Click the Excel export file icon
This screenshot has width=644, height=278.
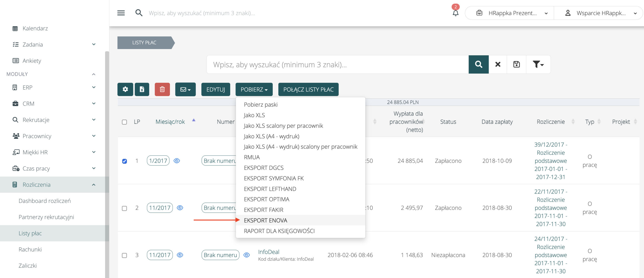(x=142, y=89)
